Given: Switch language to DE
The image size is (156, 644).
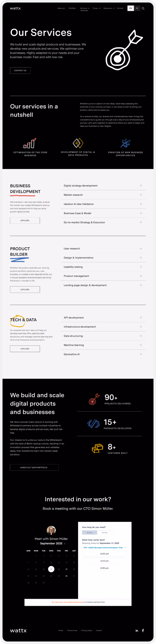Looking at the screenshot, I should coord(137,8).
